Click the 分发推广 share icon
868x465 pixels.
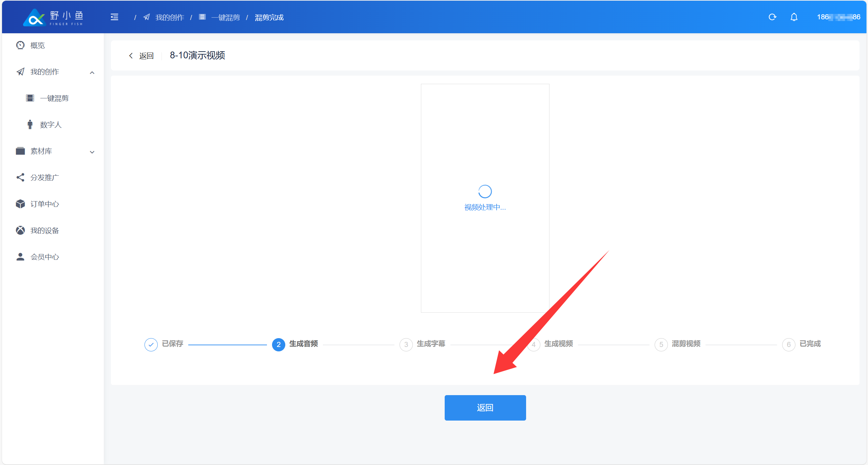[x=20, y=177]
